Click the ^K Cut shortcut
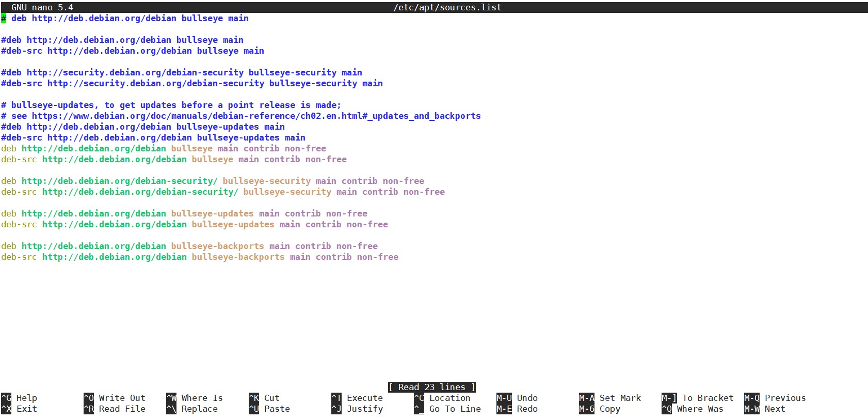 coord(264,398)
